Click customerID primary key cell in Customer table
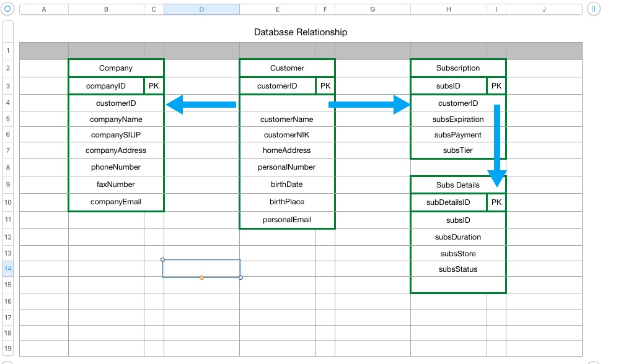Screen dimensions: 626x364 pos(278,85)
